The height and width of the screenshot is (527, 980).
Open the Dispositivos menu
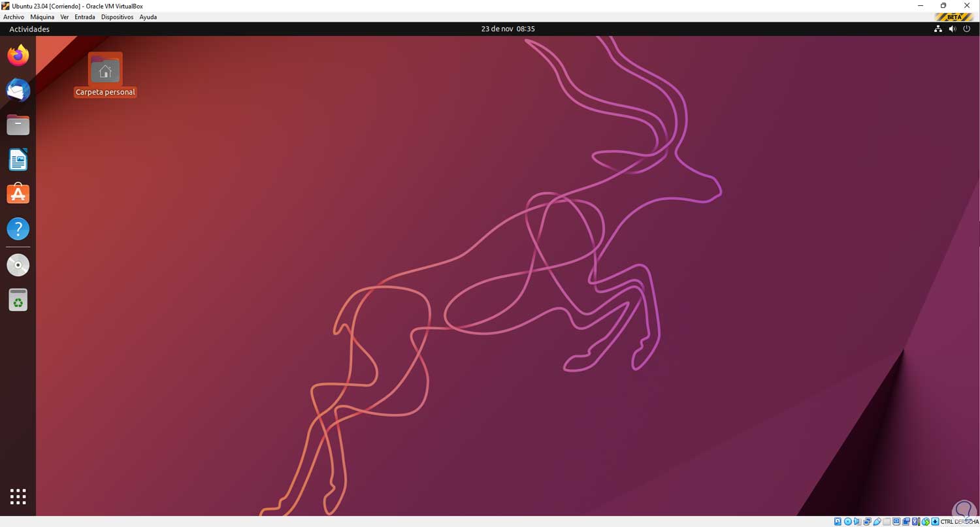[x=118, y=17]
